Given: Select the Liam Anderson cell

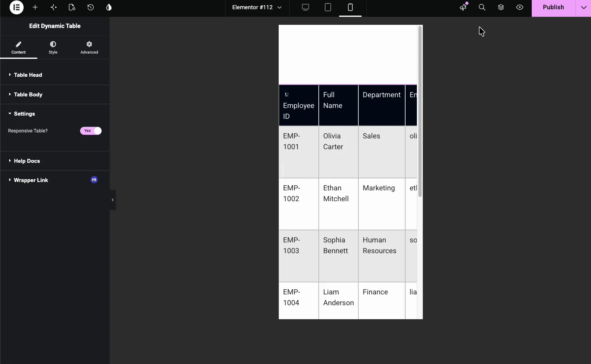Looking at the screenshot, I should 339,301.
